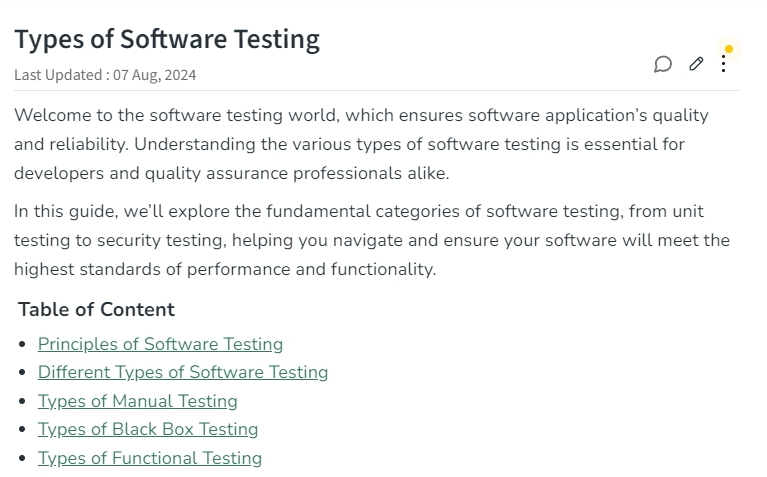The height and width of the screenshot is (477, 767).
Task: Open Types of Black Box Testing link
Action: (x=148, y=430)
